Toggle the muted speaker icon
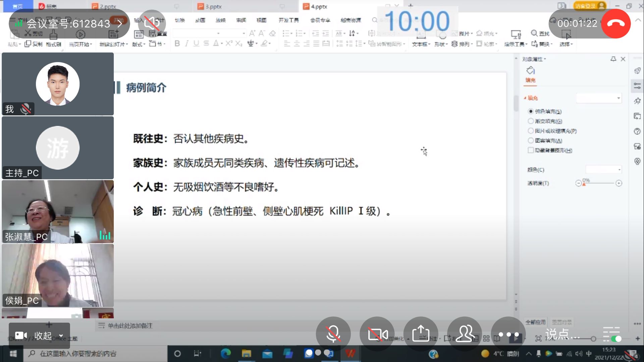 pos(152,23)
